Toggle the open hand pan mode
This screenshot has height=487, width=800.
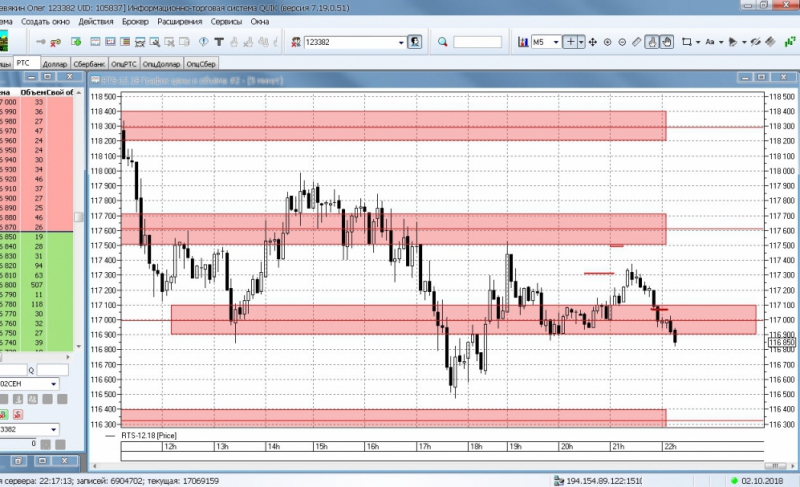click(667, 42)
